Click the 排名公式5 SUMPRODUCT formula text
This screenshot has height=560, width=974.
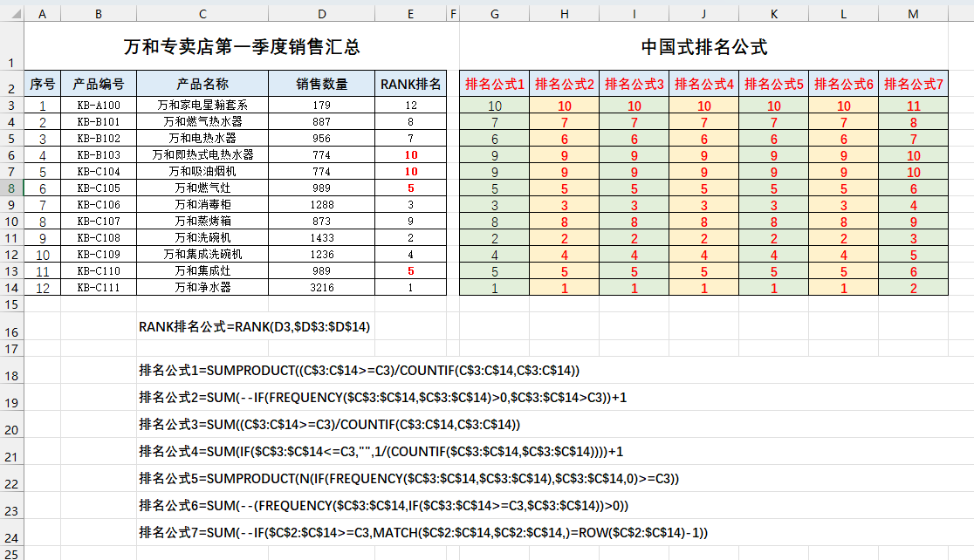[408, 479]
